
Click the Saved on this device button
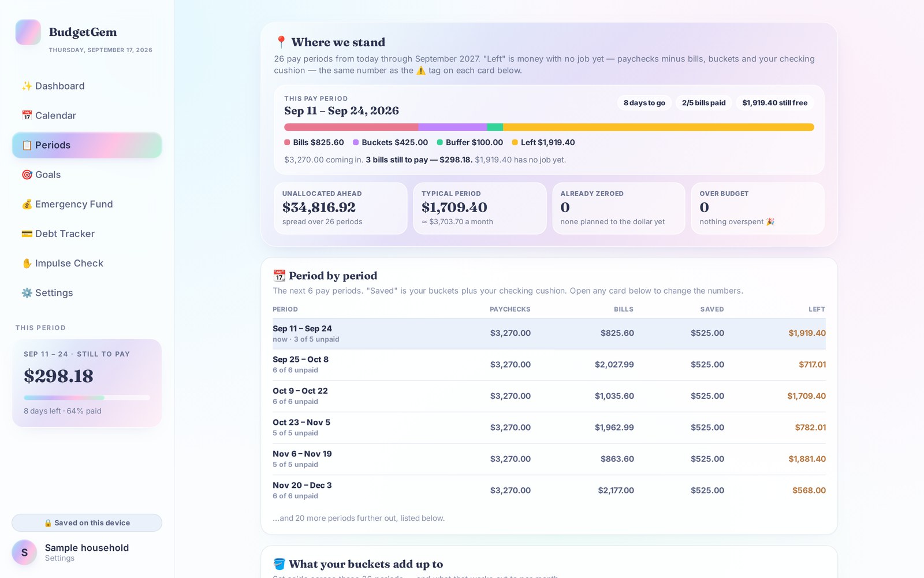(x=87, y=523)
